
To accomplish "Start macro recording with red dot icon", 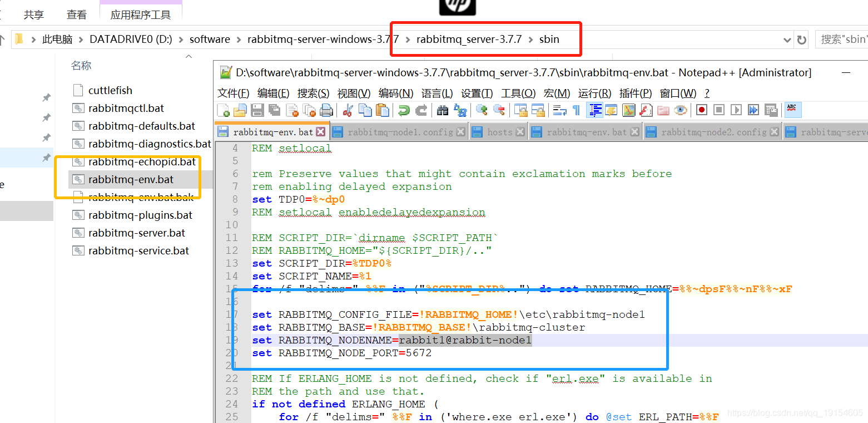I will tap(702, 110).
